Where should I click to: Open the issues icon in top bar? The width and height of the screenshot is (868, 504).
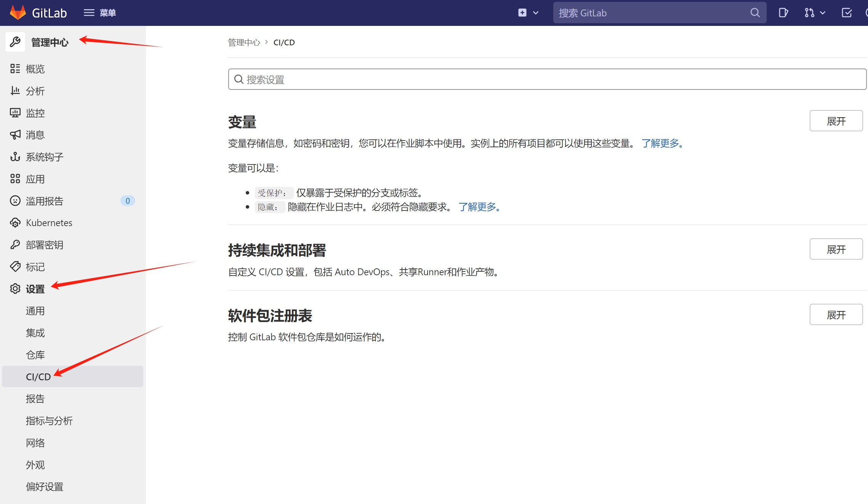(783, 13)
